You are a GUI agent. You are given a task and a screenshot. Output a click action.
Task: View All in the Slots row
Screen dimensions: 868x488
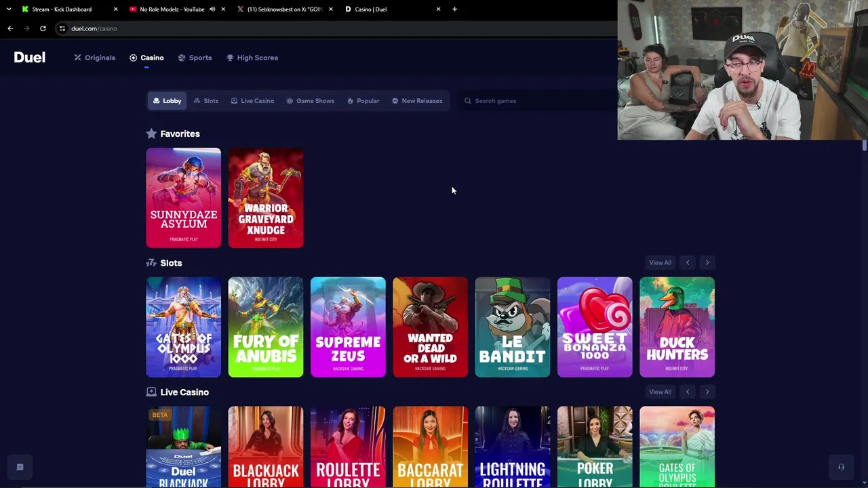660,263
